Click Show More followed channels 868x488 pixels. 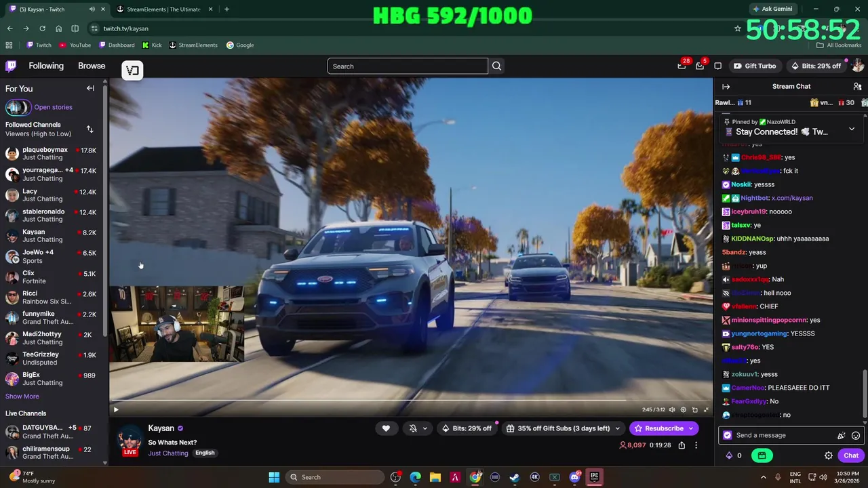coord(22,396)
